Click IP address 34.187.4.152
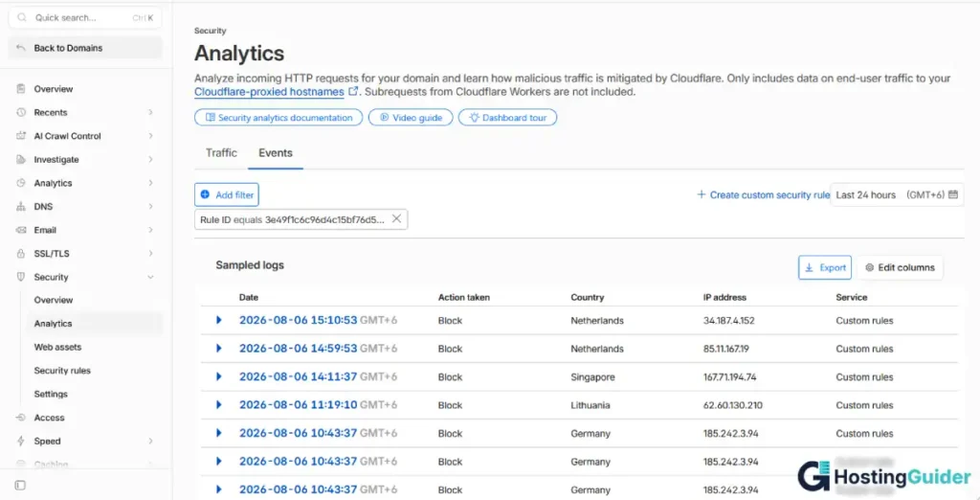 point(728,320)
